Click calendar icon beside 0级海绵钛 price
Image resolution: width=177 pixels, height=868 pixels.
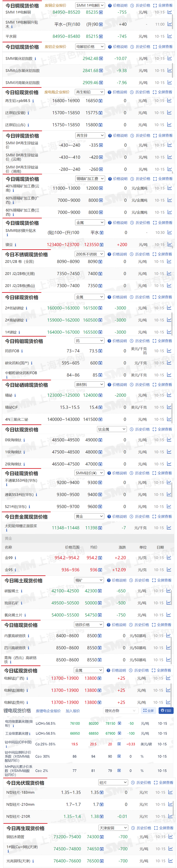pos(100,440)
